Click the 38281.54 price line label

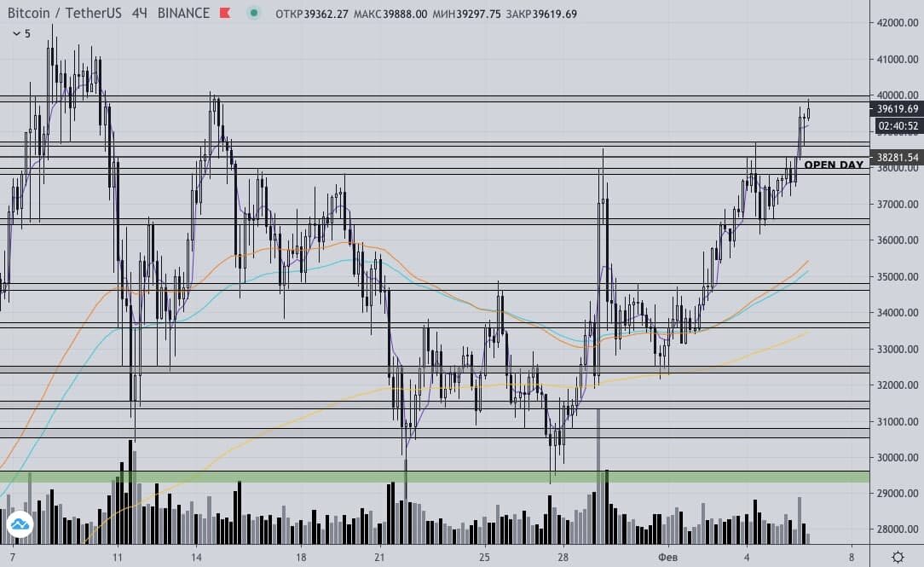point(897,157)
